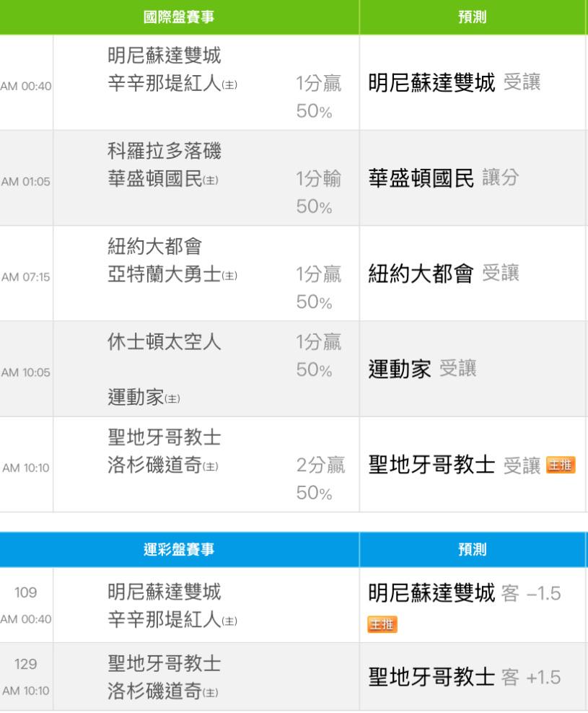This screenshot has height=713, width=588.
Task: Open the 聖地牙哥教士 客 +1.5 prediction
Action: tap(465, 677)
